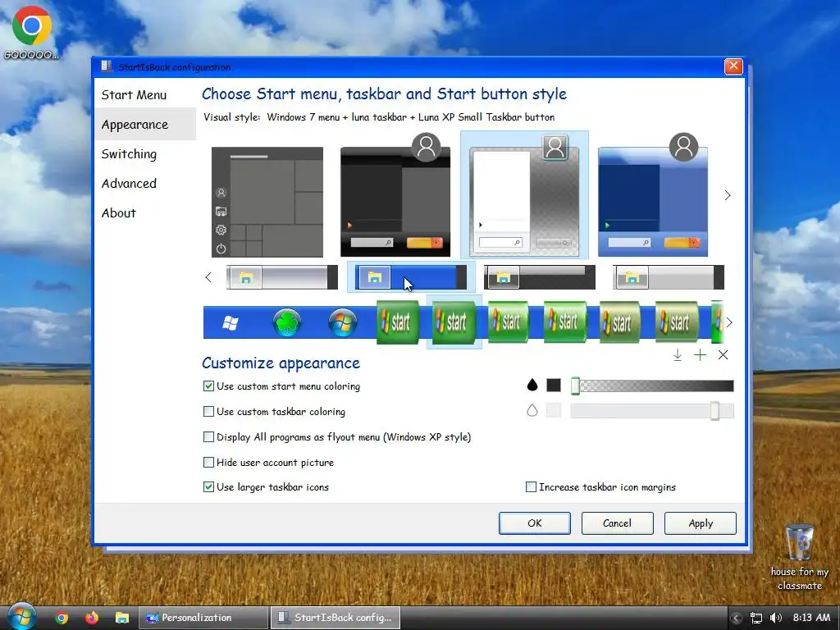
Task: Select the first green 'start' button style
Action: click(x=398, y=322)
